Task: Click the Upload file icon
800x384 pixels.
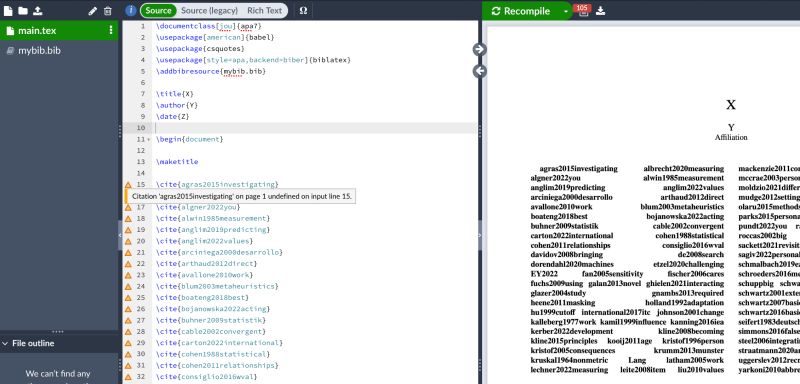Action: tap(38, 11)
